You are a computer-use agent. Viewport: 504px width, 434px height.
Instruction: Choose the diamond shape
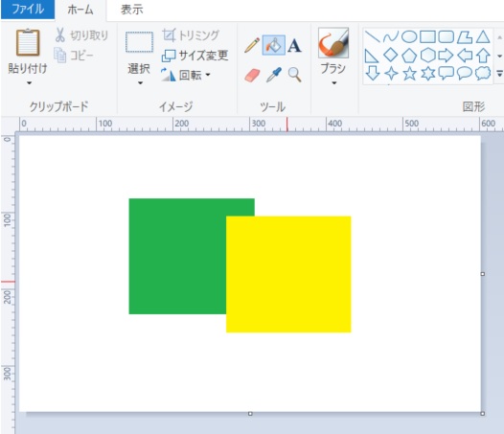pos(391,55)
